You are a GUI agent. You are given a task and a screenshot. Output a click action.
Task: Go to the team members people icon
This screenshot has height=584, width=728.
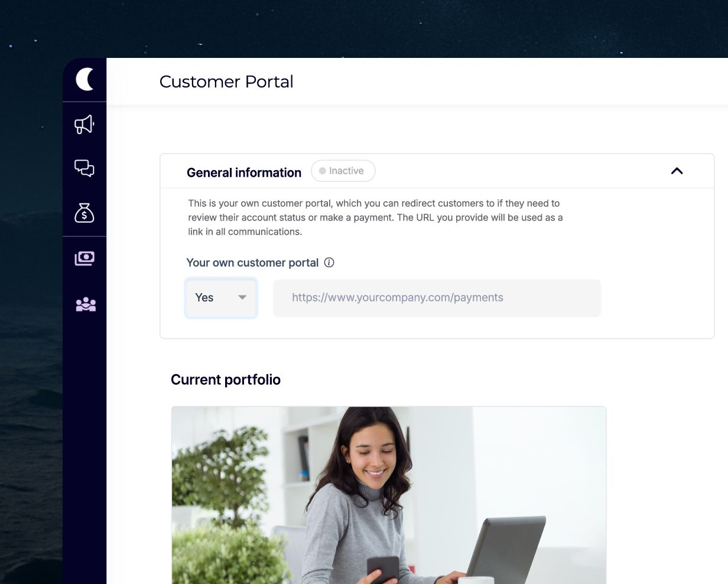pyautogui.click(x=86, y=304)
